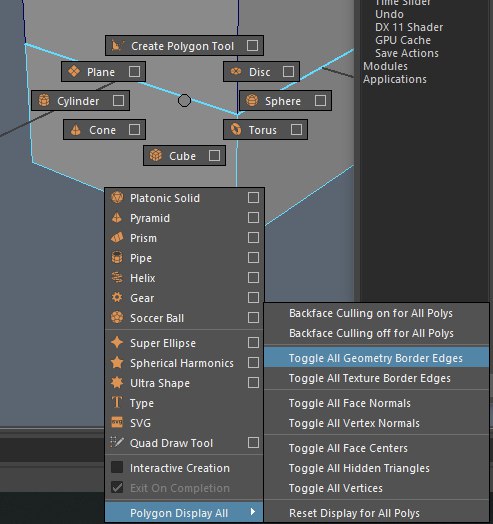The height and width of the screenshot is (524, 493).
Task: Choose the Sphere primitive icon
Action: click(252, 100)
